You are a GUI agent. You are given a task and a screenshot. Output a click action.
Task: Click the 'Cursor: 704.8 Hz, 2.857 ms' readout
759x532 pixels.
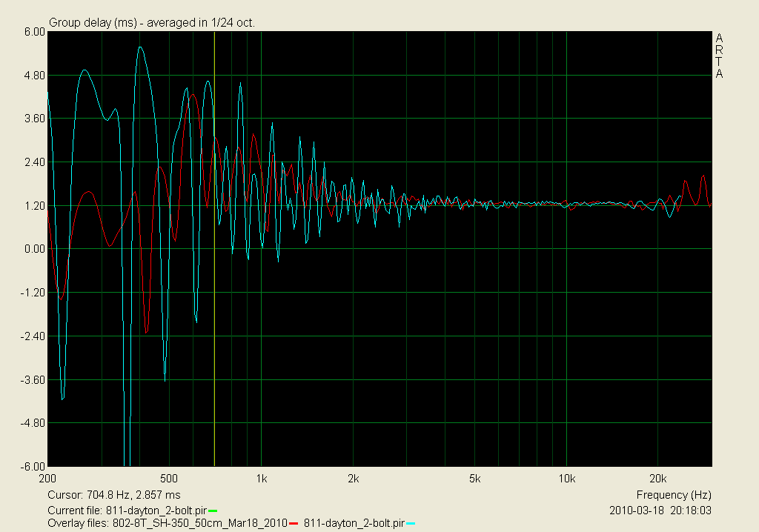click(114, 495)
